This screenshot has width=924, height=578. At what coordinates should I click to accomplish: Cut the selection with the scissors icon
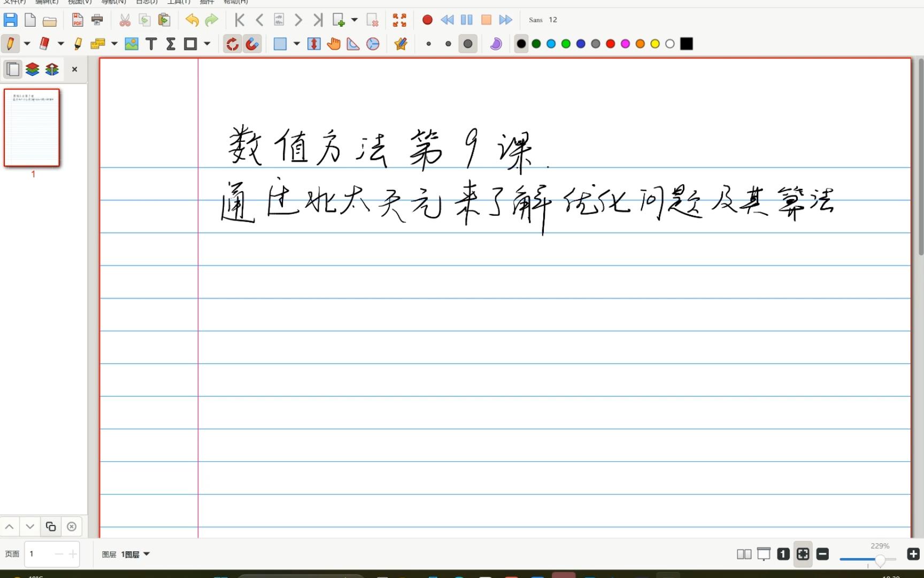click(x=125, y=20)
